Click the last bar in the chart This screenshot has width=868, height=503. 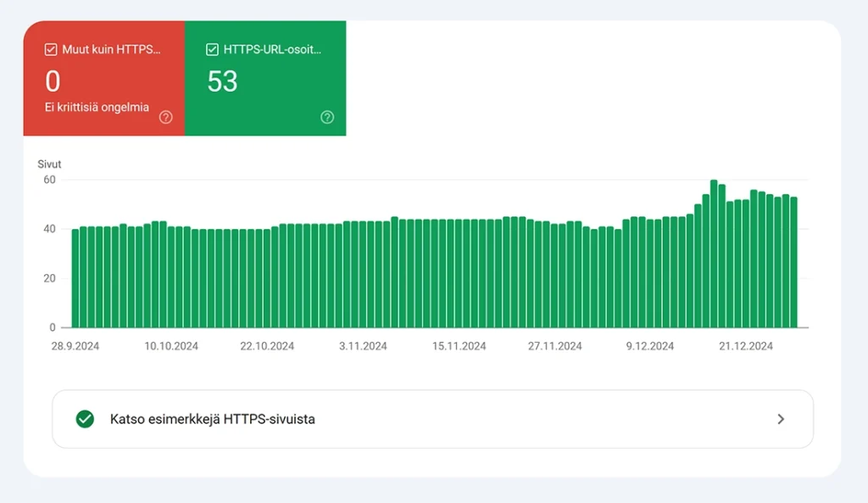click(793, 263)
